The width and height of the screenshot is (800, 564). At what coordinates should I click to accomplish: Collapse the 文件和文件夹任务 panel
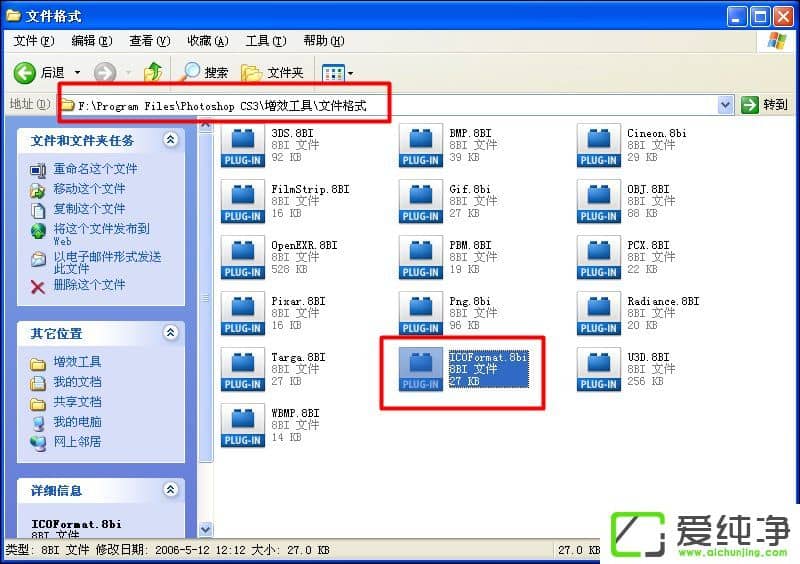[x=170, y=140]
